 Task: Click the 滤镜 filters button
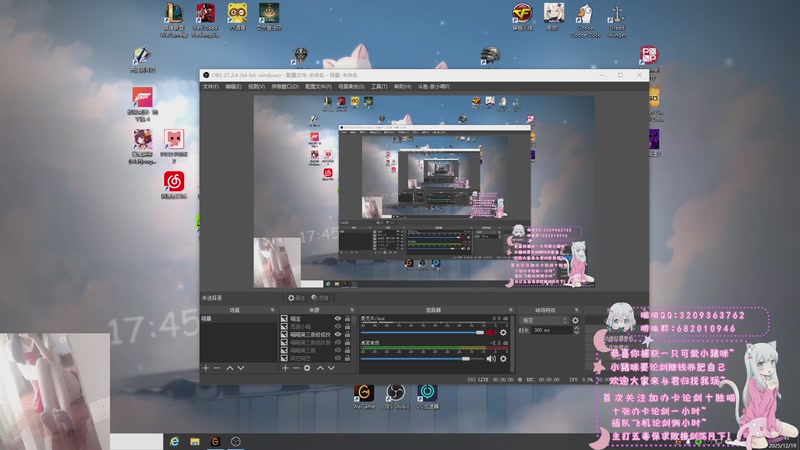click(x=320, y=298)
